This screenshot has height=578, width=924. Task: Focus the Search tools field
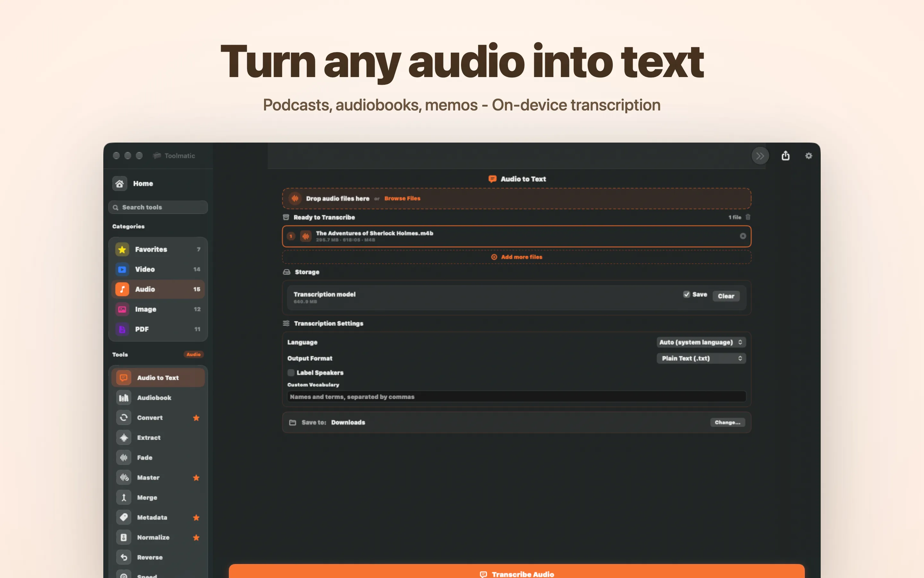[x=158, y=207]
